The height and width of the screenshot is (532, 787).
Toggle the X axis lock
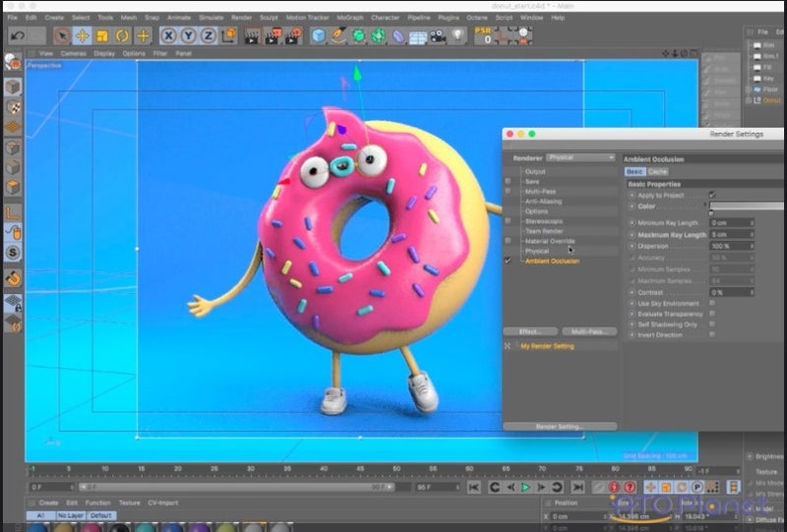[169, 35]
